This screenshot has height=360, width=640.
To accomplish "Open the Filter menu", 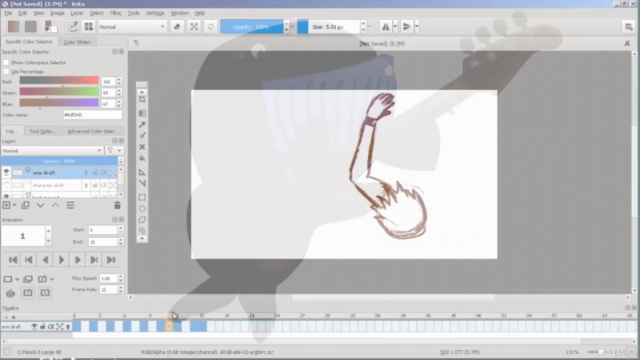I will [x=116, y=13].
